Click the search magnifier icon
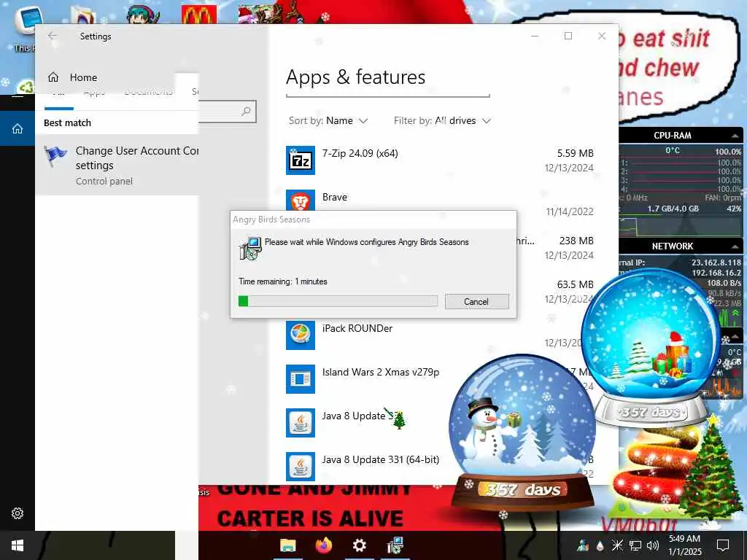 tap(246, 112)
